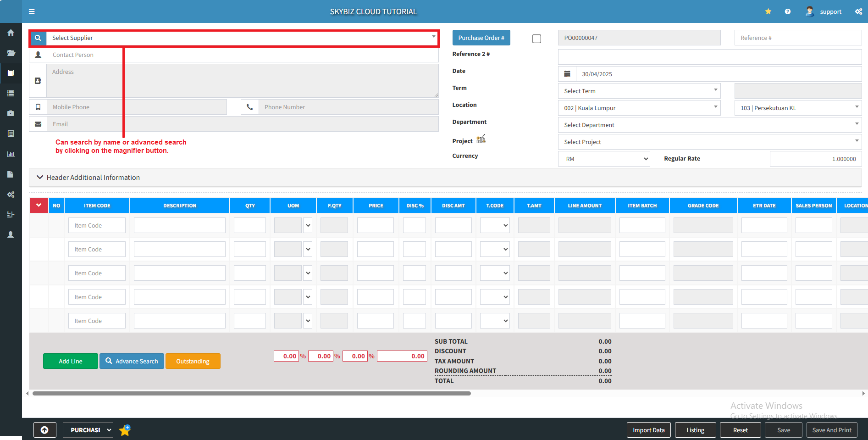Viewport: 868px width, 440px height.
Task: Open the RM currency dropdown
Action: 603,159
